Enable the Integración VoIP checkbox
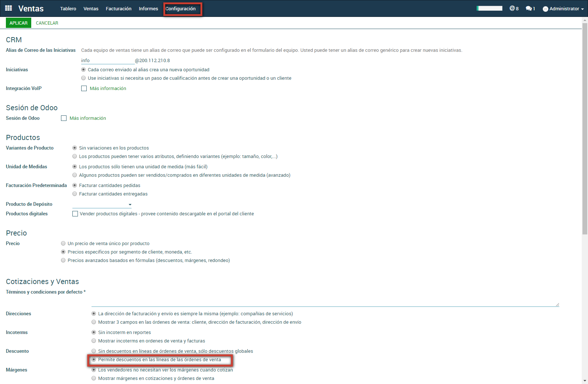The height and width of the screenshot is (384, 588). 84,89
